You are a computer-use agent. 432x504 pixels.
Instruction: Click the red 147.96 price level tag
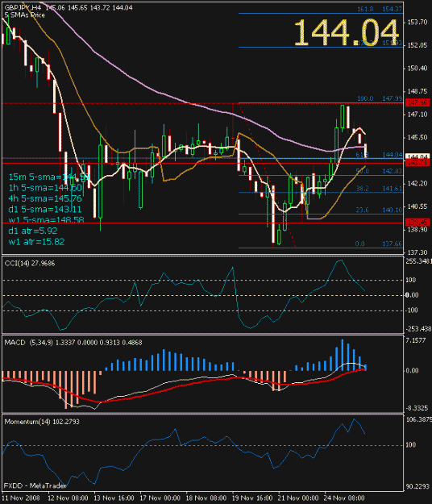[x=417, y=103]
